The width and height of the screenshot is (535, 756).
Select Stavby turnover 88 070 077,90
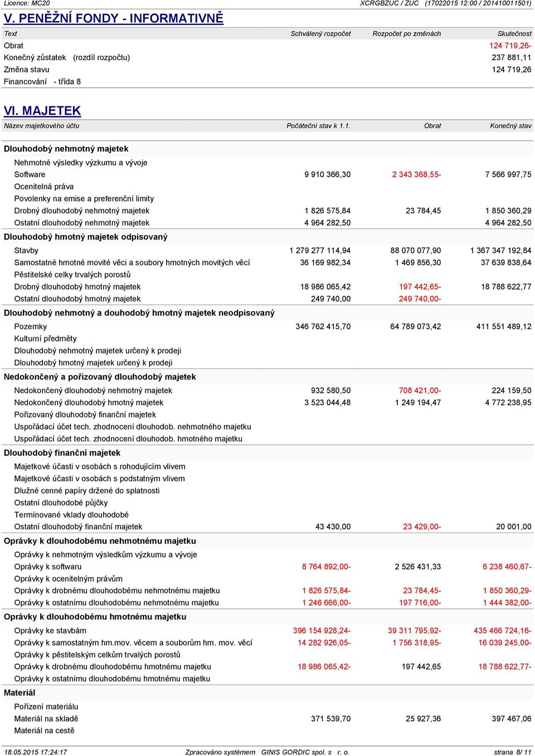tap(416, 251)
